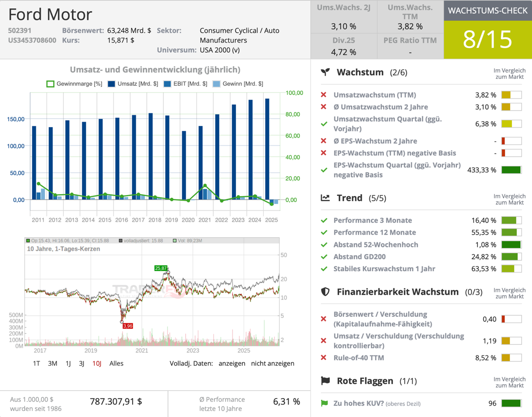The width and height of the screenshot is (532, 417).
Task: Click the 24,82 % Abstand GD200 value
Action: click(484, 257)
